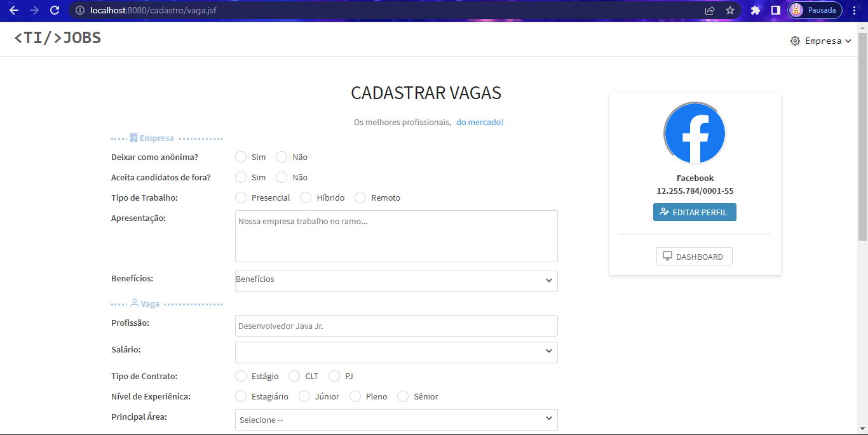The width and height of the screenshot is (868, 435).
Task: Click the Facebook profile picture
Action: tap(695, 133)
